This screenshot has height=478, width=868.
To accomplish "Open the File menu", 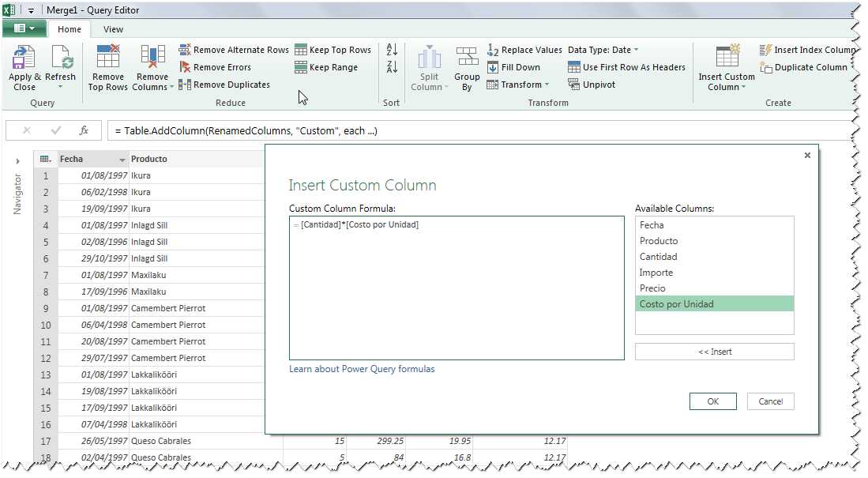I will pyautogui.click(x=24, y=27).
